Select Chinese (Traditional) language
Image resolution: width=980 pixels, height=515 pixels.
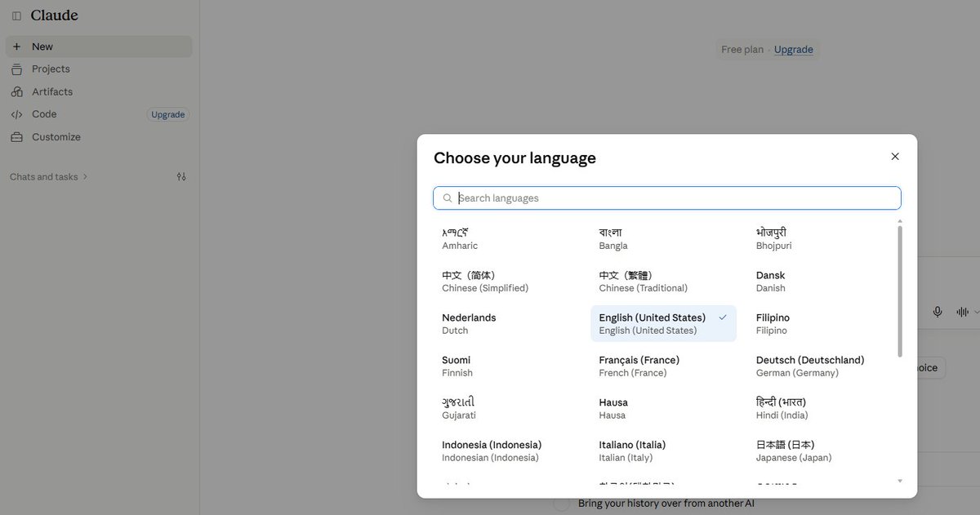(x=663, y=282)
